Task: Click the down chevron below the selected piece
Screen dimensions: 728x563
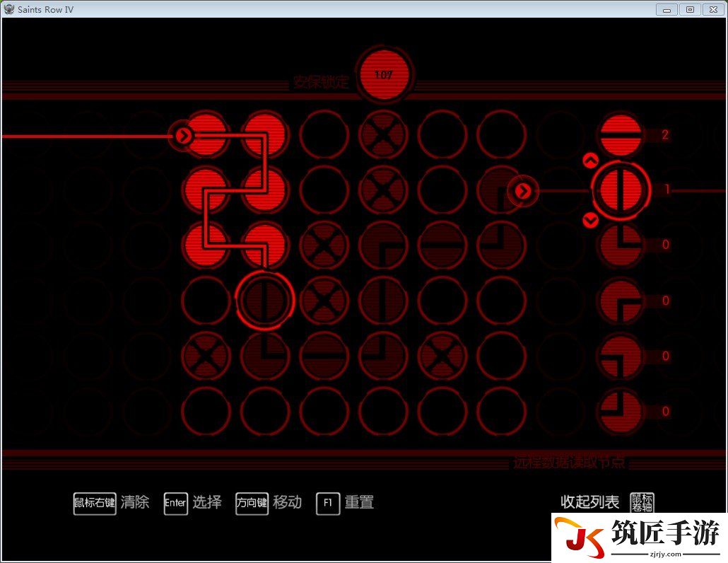Action: [x=591, y=220]
